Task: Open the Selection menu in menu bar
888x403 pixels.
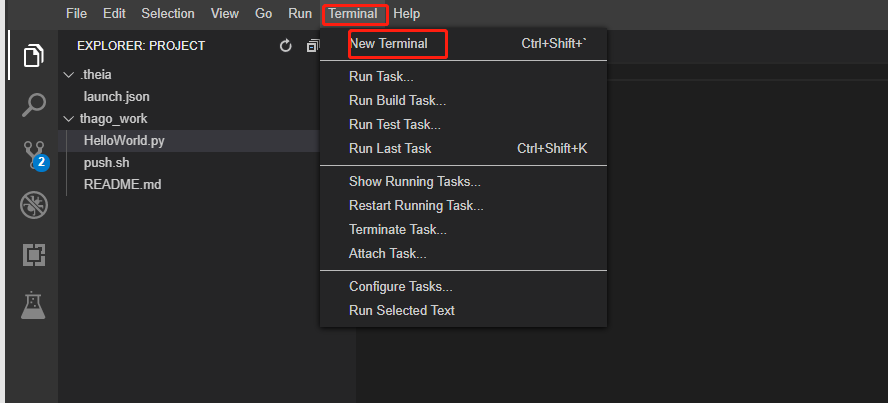Action: coord(168,14)
